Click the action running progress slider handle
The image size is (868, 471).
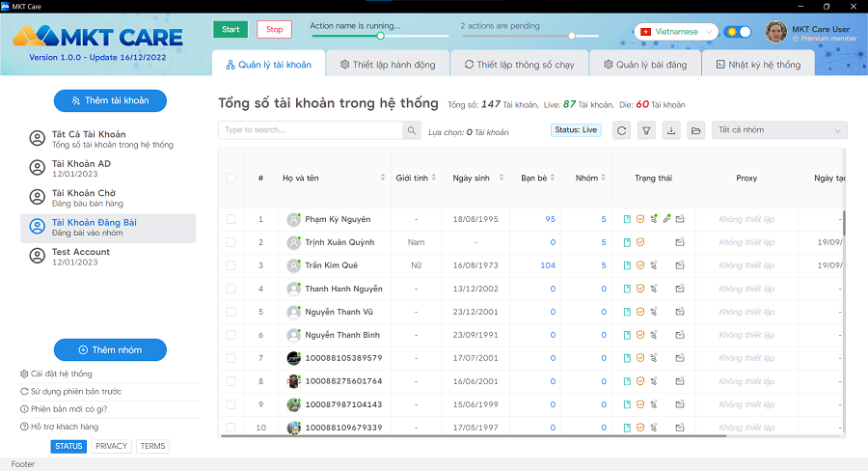380,36
